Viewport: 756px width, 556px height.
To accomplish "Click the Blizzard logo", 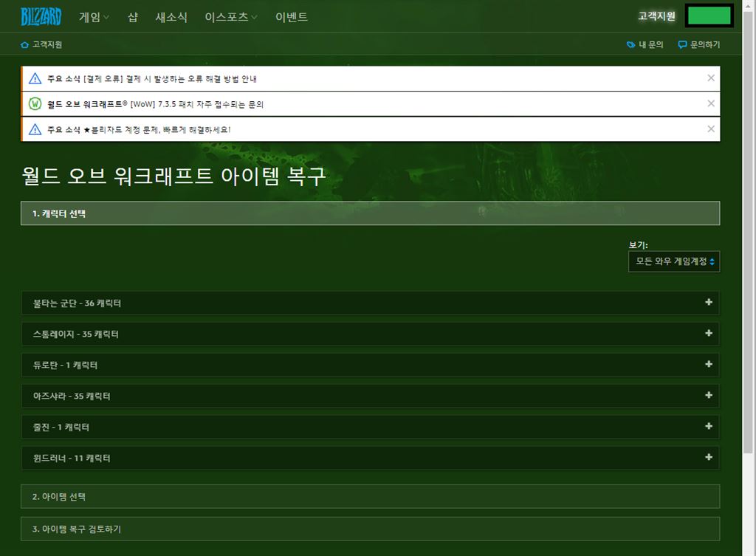I will pos(41,17).
